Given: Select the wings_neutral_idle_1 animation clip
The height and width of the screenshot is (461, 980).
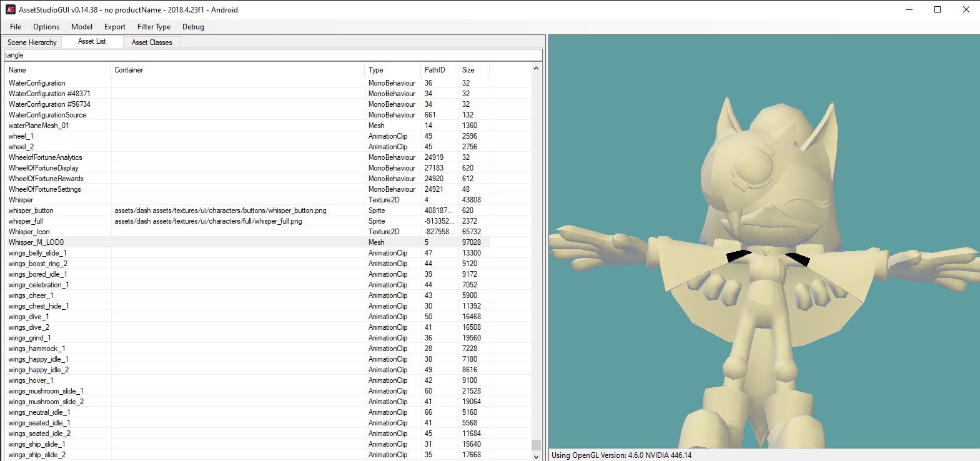Looking at the screenshot, I should 269,412.
